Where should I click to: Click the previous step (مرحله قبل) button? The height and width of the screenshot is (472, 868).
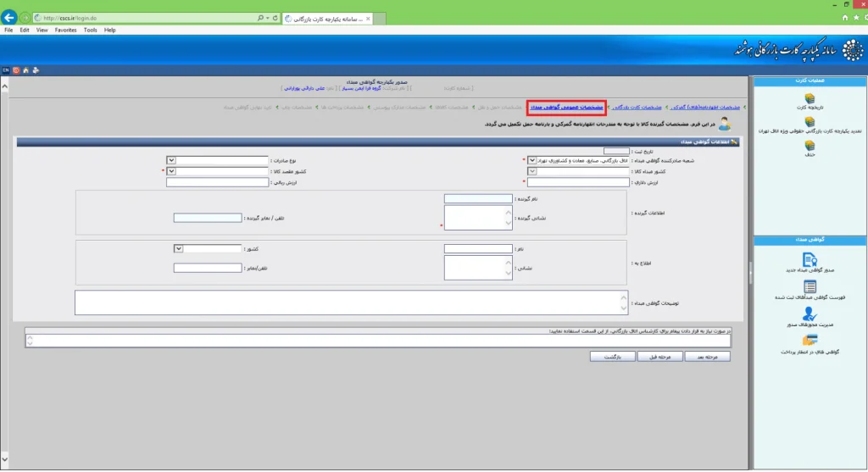point(659,357)
